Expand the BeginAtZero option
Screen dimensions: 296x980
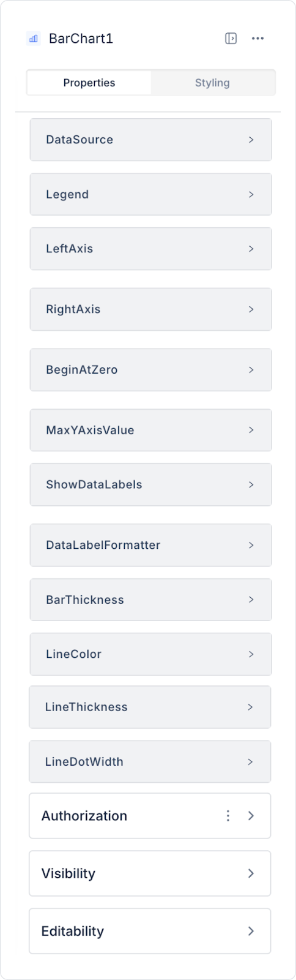click(150, 370)
